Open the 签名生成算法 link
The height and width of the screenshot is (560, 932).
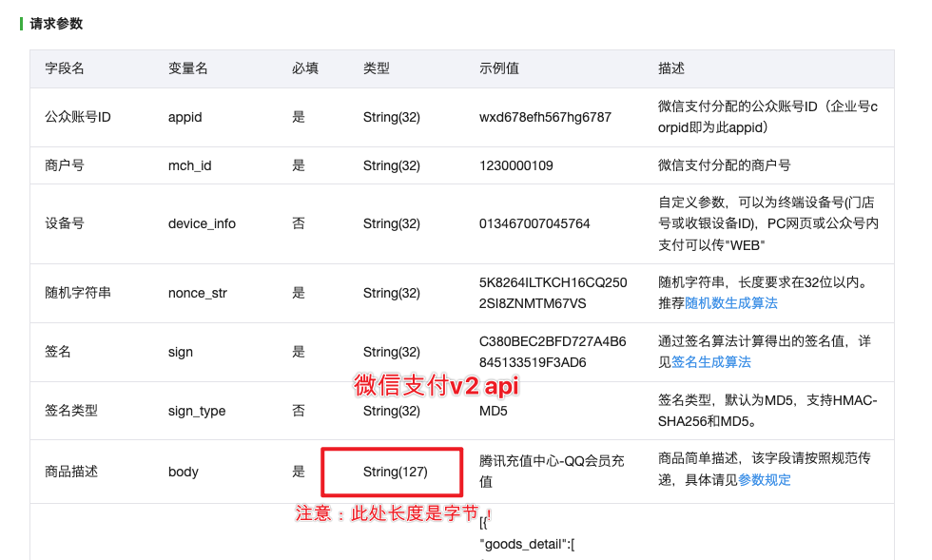(711, 362)
